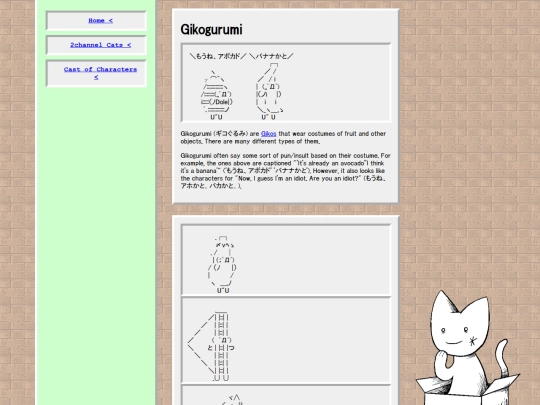Follow the Gikos hyperlink in the paragraph

(269, 134)
